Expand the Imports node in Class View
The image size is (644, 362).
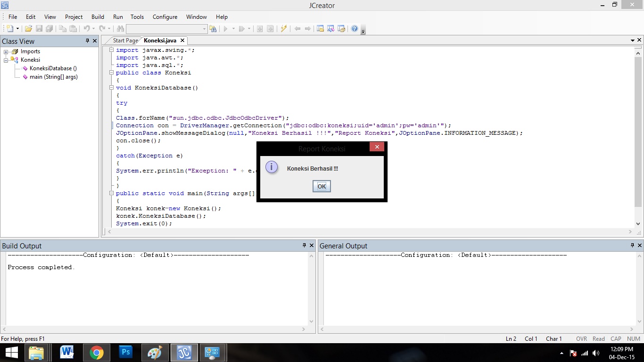click(x=6, y=51)
